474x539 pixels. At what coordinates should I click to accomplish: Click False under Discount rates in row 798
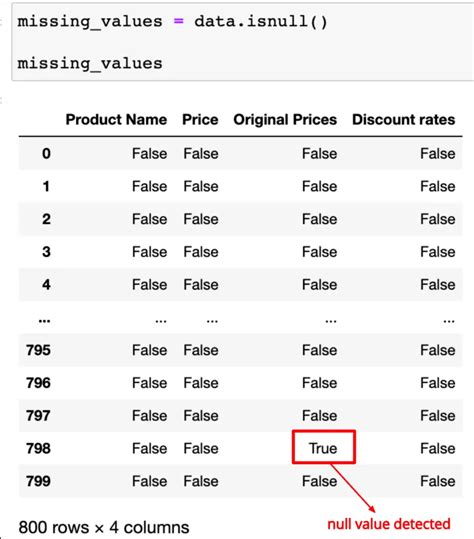pyautogui.click(x=438, y=448)
